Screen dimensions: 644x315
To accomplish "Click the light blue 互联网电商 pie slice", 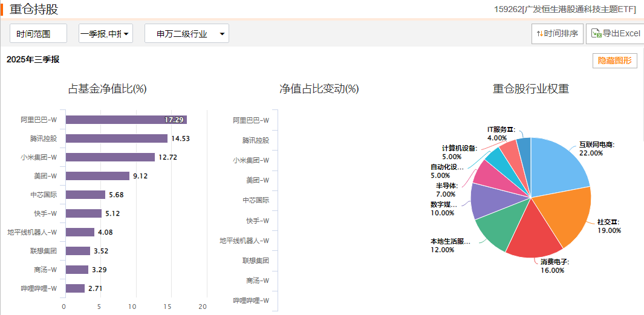I will 559,169.
